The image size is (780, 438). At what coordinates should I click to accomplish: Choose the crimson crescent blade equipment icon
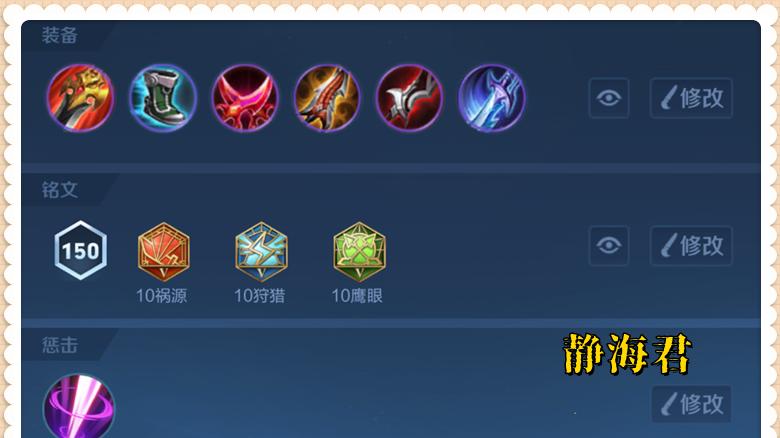[x=245, y=98]
